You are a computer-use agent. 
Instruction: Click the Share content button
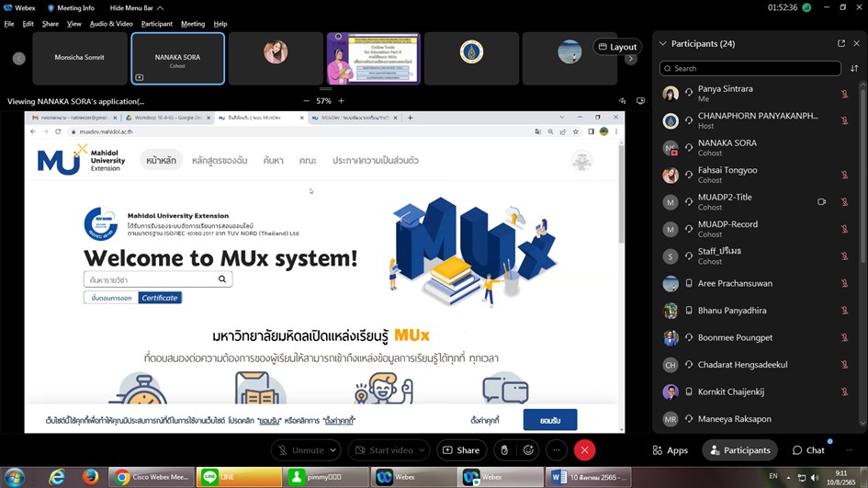[x=460, y=450]
